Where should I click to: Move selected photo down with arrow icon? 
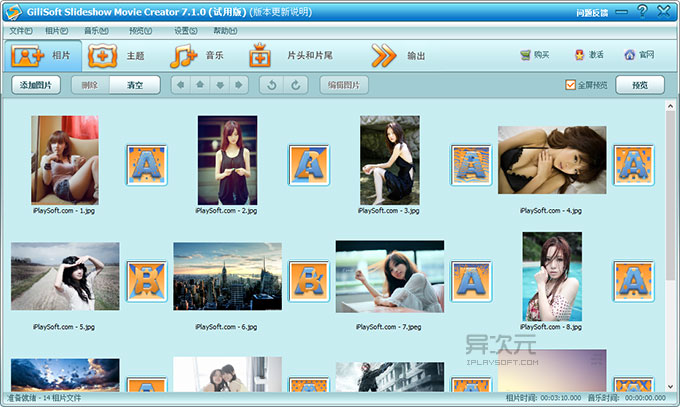tap(219, 85)
